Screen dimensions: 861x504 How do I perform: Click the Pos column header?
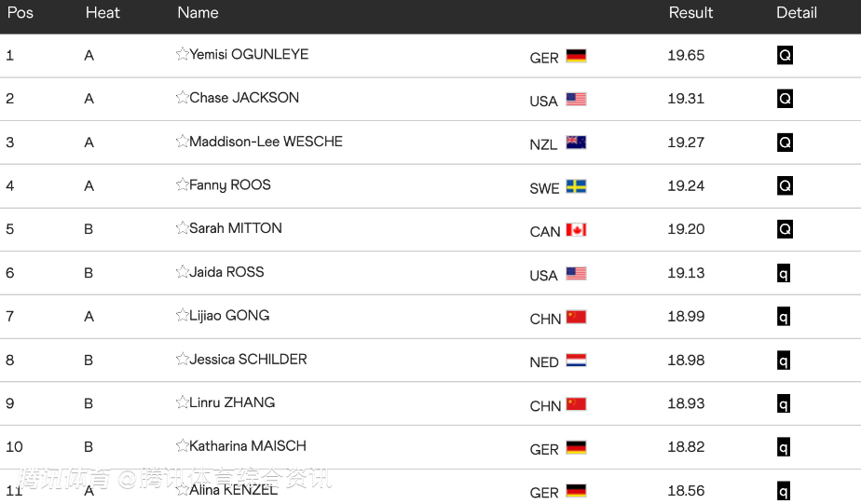coord(20,13)
